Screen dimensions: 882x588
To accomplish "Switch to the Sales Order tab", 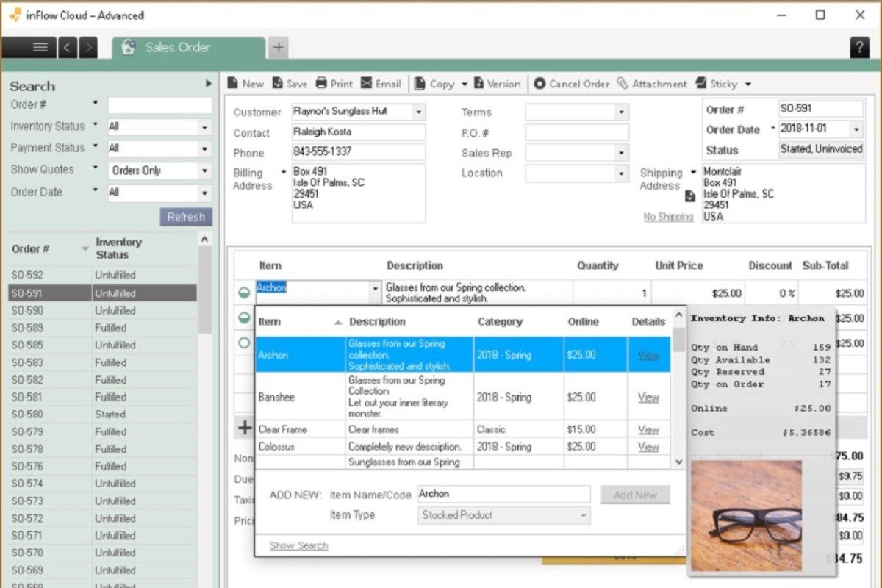I will coord(189,48).
